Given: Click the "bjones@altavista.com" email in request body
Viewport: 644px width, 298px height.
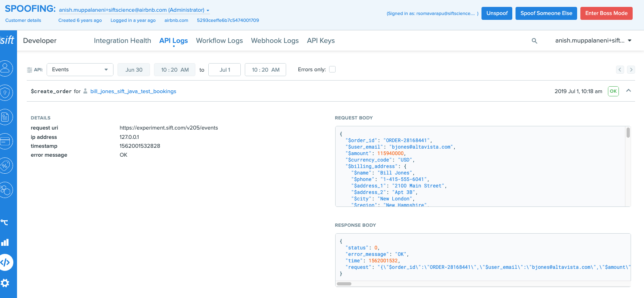Looking at the screenshot, I should 421,147.
